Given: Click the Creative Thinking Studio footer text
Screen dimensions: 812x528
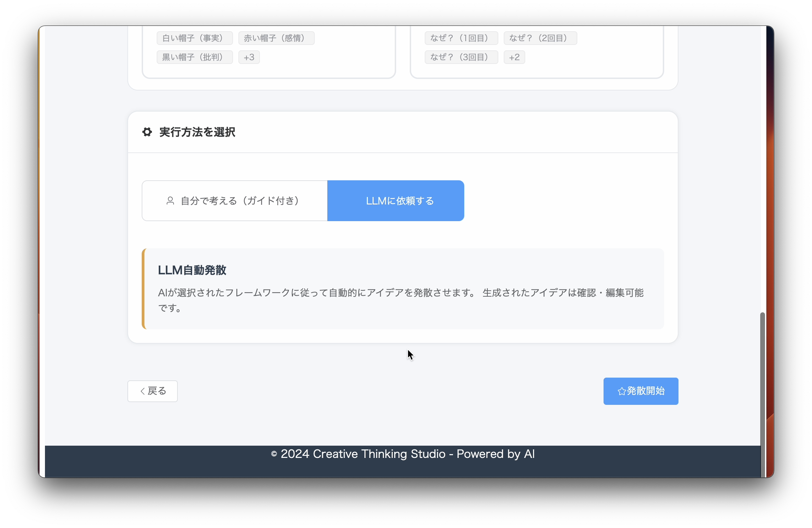Looking at the screenshot, I should tap(403, 454).
